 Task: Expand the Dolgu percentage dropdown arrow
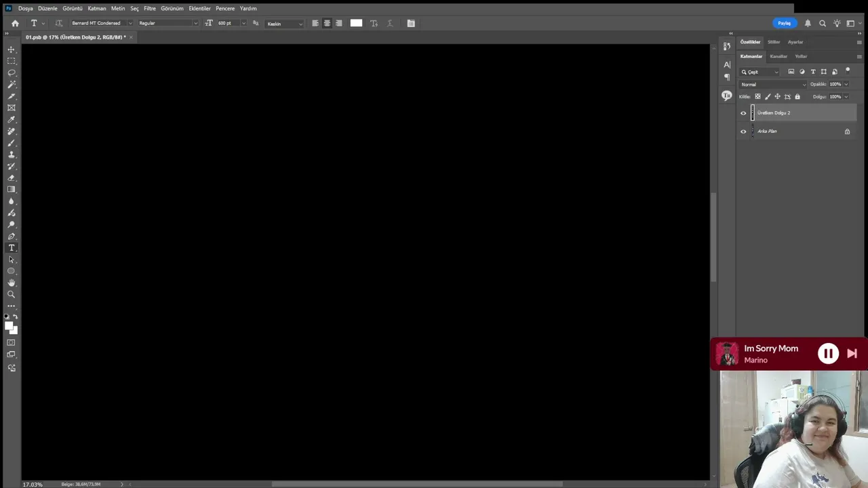tap(846, 97)
